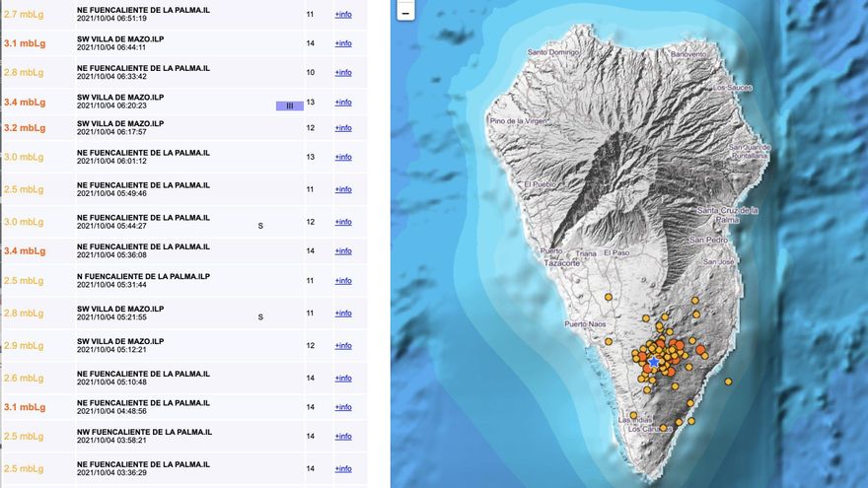Viewport: 868px width, 488px height.
Task: Click the Los Sauces label on the map
Action: coord(732,88)
